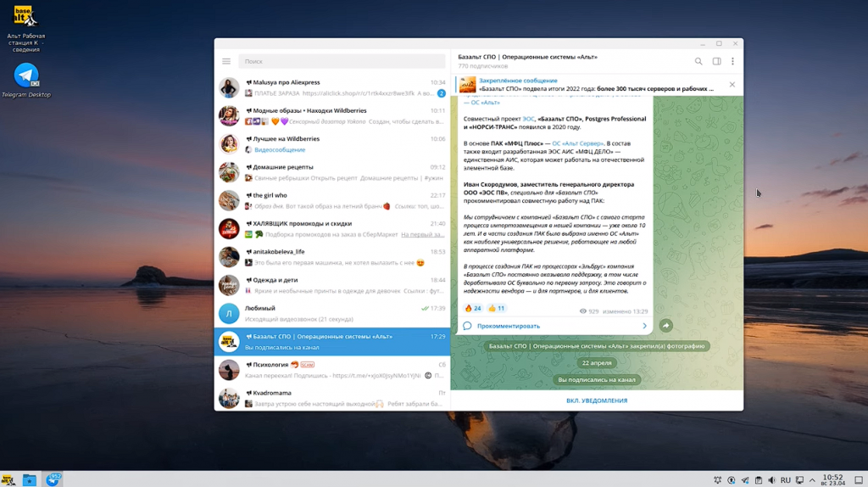868x487 pixels.
Task: Open Психология channel
Action: pos(332,370)
